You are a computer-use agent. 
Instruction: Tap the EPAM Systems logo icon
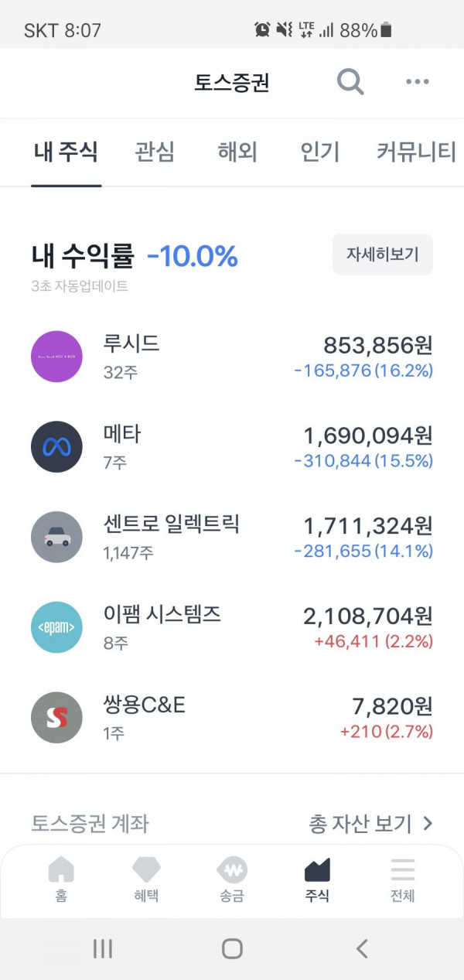click(x=56, y=627)
